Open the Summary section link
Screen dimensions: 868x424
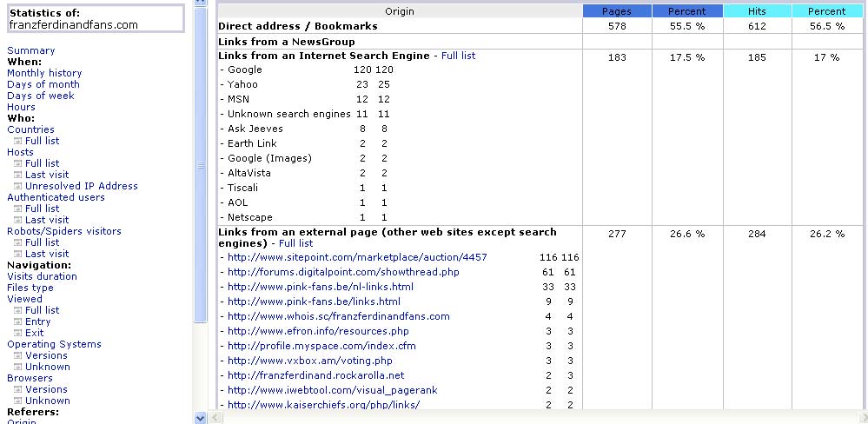coord(30,50)
